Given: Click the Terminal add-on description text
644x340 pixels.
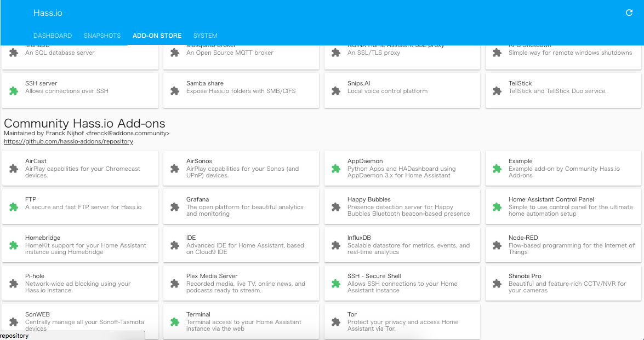Looking at the screenshot, I should click(x=243, y=325).
